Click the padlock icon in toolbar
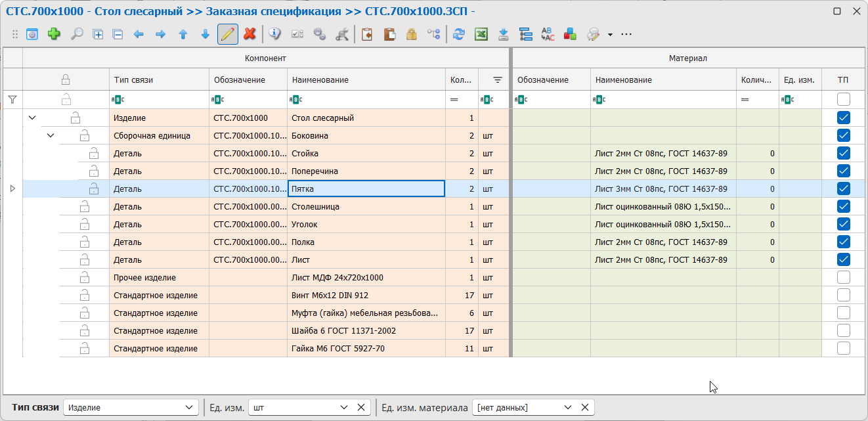 [x=411, y=34]
